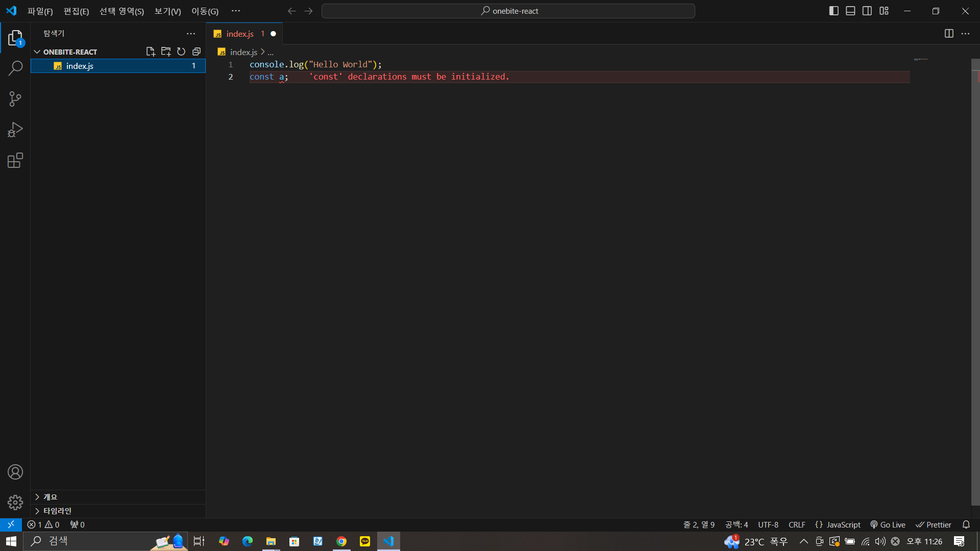Collapse the ONEBITE-REACT folder section
This screenshot has width=980, height=551.
(x=37, y=52)
